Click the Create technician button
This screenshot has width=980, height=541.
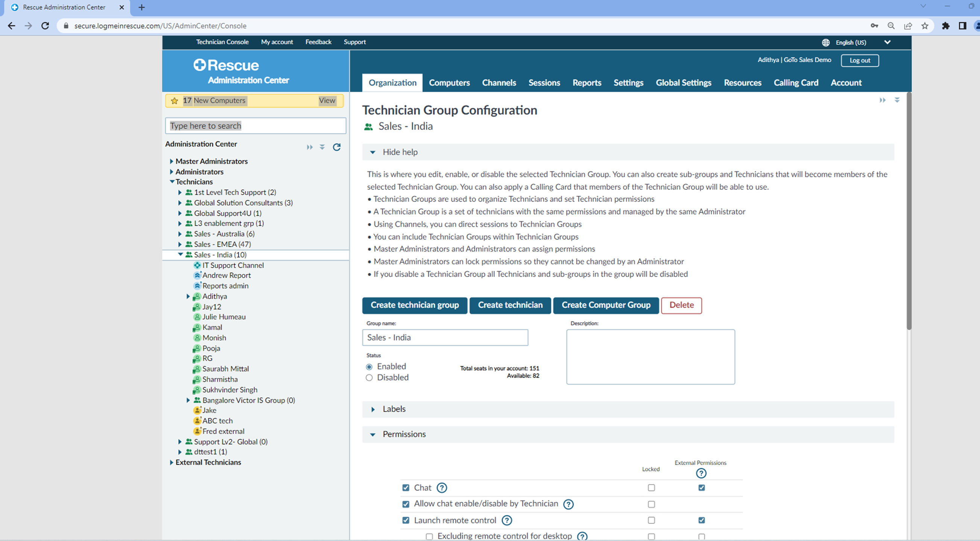[510, 305]
